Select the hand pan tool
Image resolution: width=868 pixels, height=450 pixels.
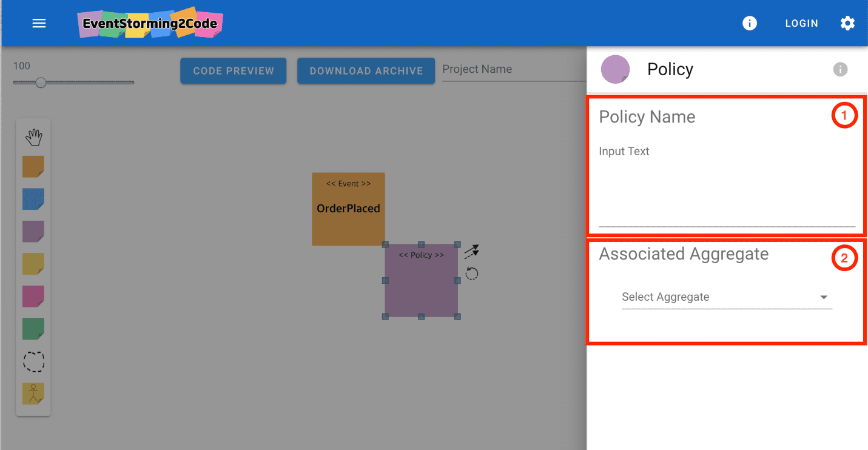[33, 138]
